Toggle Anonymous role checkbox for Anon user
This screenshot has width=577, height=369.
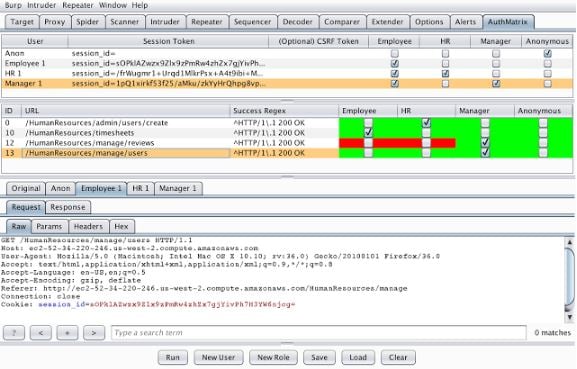pyautogui.click(x=547, y=54)
